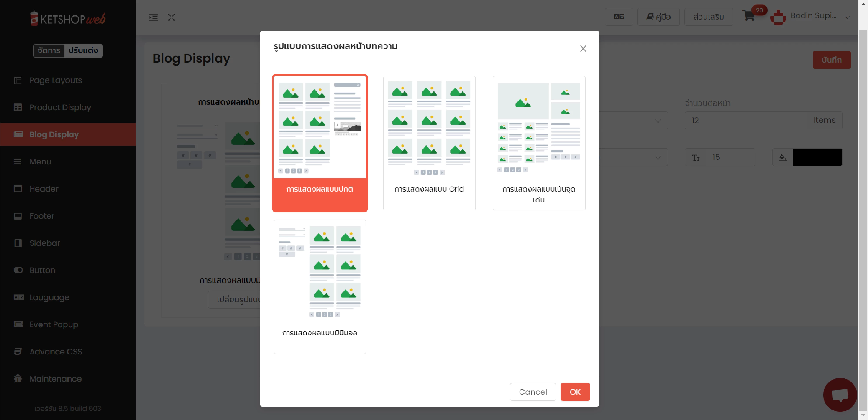Image resolution: width=868 pixels, height=420 pixels.
Task: Click the Advance CSS sidebar icon
Action: [x=18, y=352]
